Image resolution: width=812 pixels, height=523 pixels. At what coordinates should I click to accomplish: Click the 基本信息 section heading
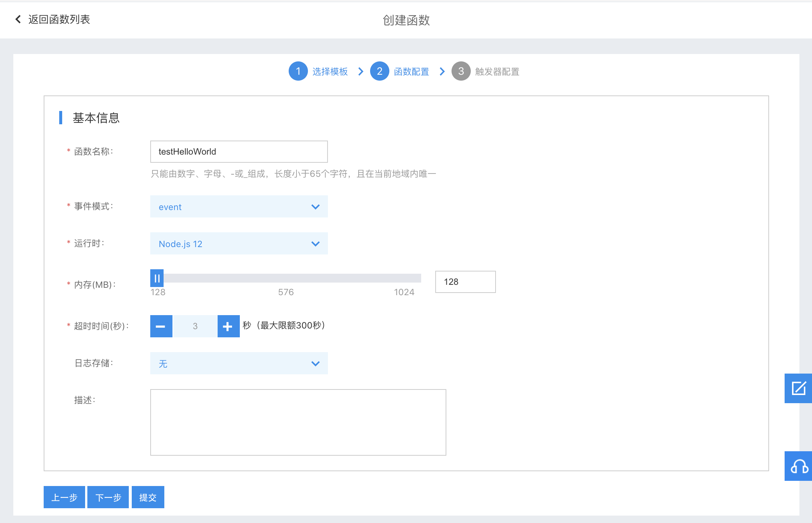(x=96, y=118)
